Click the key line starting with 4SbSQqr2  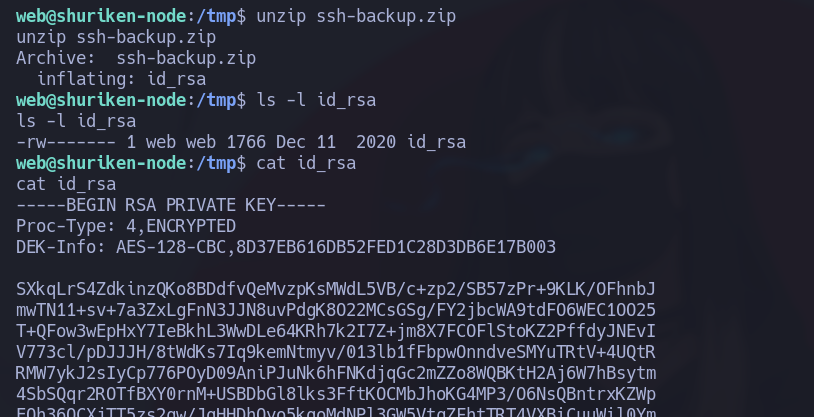(x=335, y=394)
